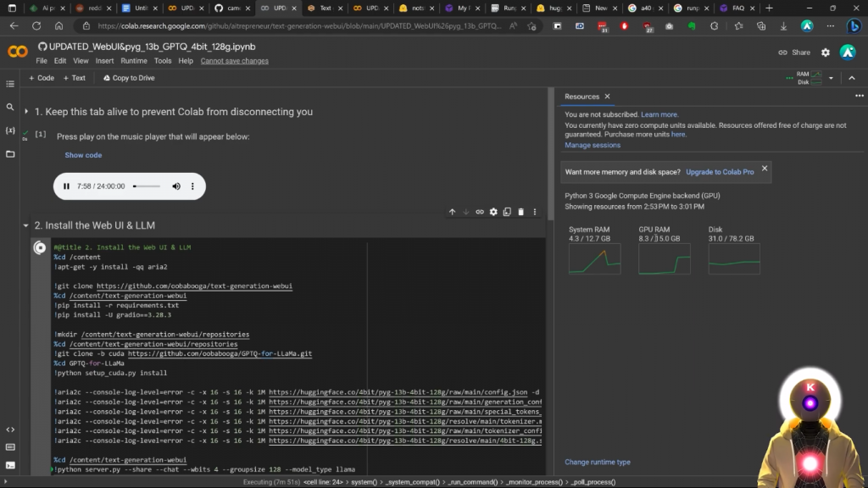This screenshot has width=868, height=488.
Task: Stop the running Install Web UI cell
Action: [40, 248]
